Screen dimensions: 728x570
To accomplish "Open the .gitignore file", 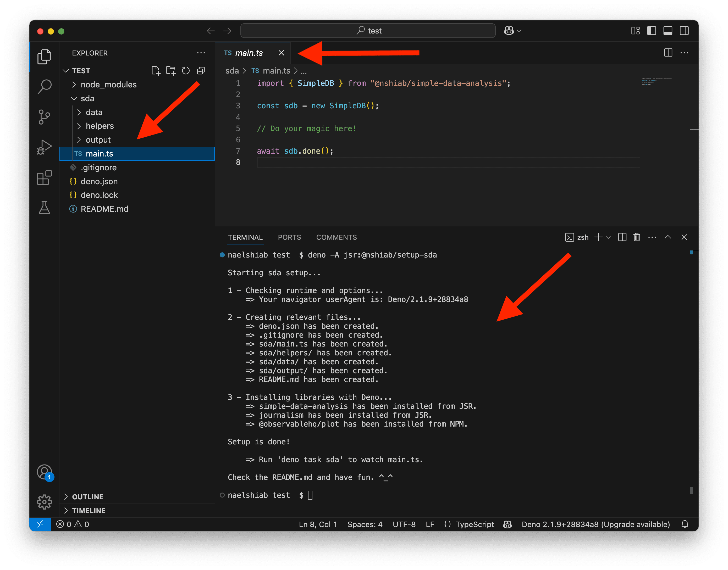I will click(137, 167).
